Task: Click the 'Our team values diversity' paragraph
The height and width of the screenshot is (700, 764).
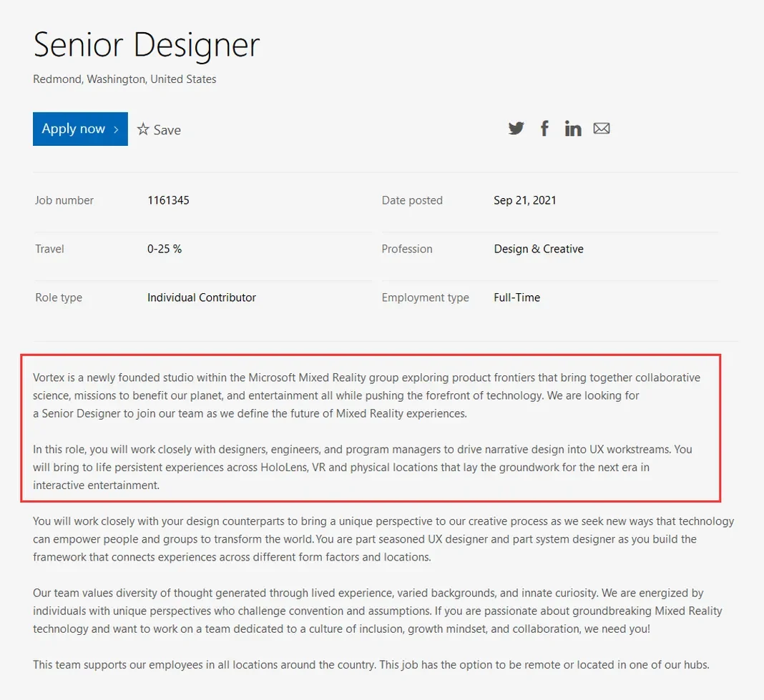Action: [x=378, y=611]
